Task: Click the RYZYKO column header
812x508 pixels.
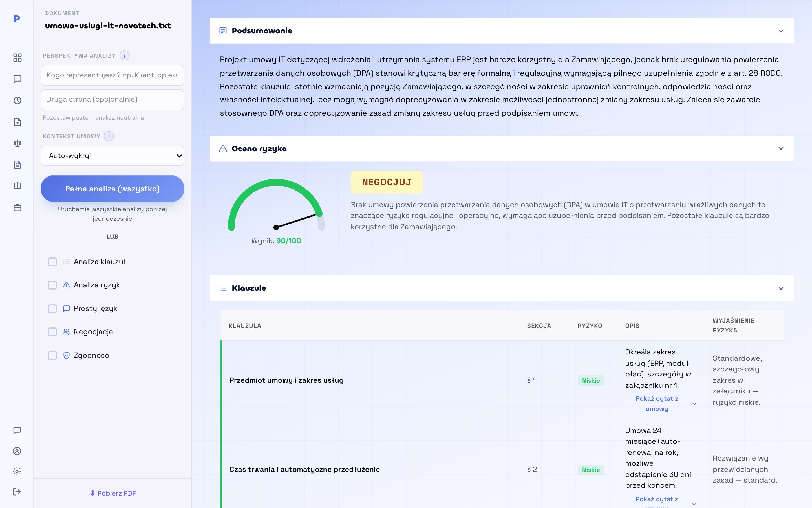Action: (x=590, y=326)
